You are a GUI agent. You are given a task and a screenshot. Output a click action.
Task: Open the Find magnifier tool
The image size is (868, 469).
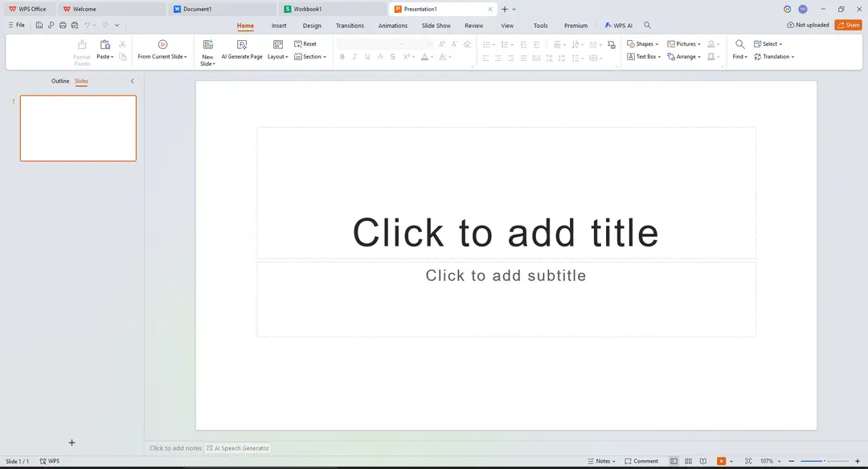[x=739, y=44]
